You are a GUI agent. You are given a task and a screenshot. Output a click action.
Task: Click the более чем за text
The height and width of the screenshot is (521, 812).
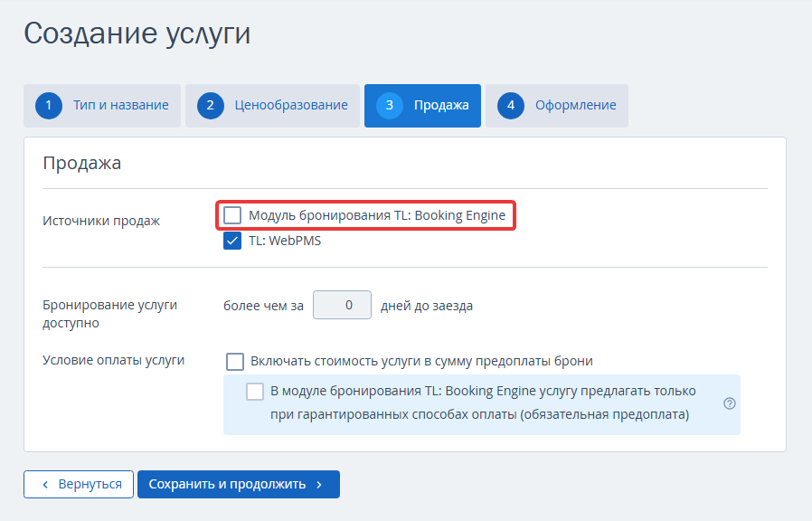point(264,306)
